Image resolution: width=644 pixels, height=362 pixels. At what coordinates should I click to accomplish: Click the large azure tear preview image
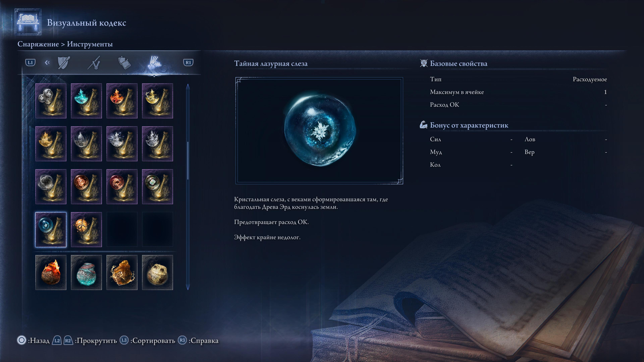(x=319, y=130)
